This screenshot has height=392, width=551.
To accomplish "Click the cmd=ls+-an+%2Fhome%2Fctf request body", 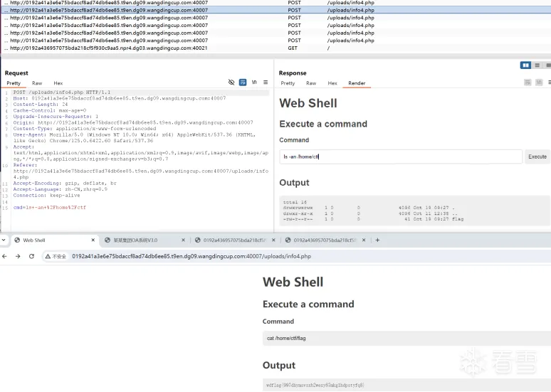I will pos(50,208).
